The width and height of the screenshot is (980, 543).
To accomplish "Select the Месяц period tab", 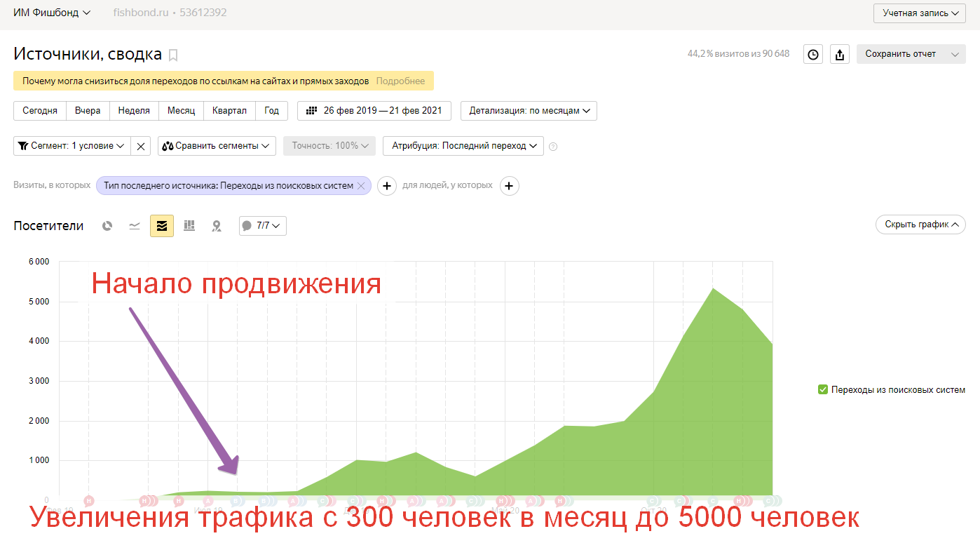I will click(182, 111).
